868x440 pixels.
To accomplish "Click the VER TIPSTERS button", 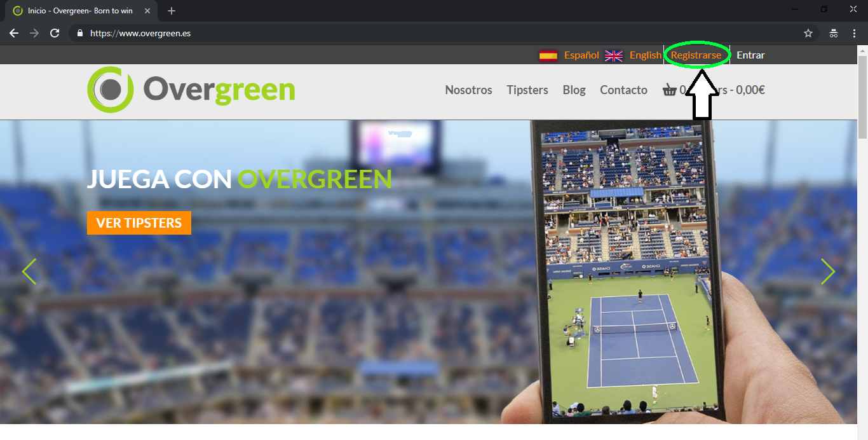I will pyautogui.click(x=139, y=223).
